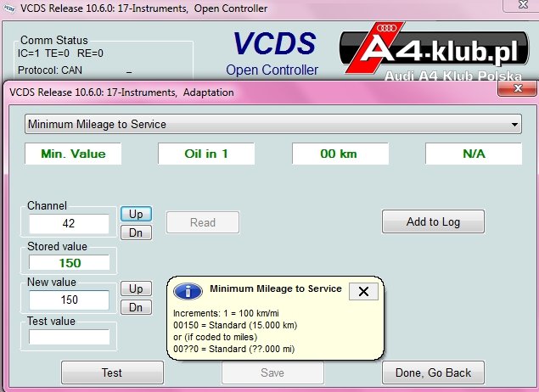Click Add to Log button
The image size is (539, 392).
[433, 221]
